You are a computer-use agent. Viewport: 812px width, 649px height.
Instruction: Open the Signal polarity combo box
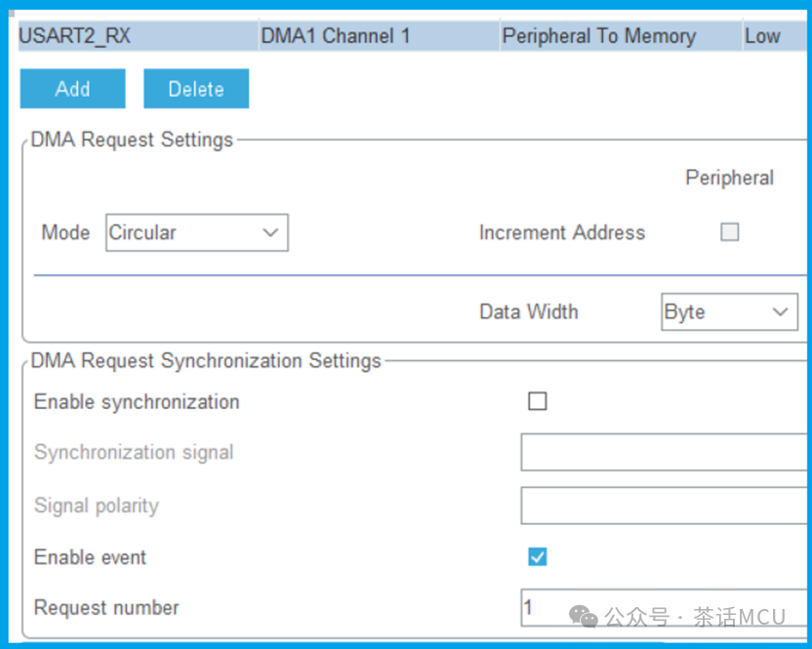666,506
